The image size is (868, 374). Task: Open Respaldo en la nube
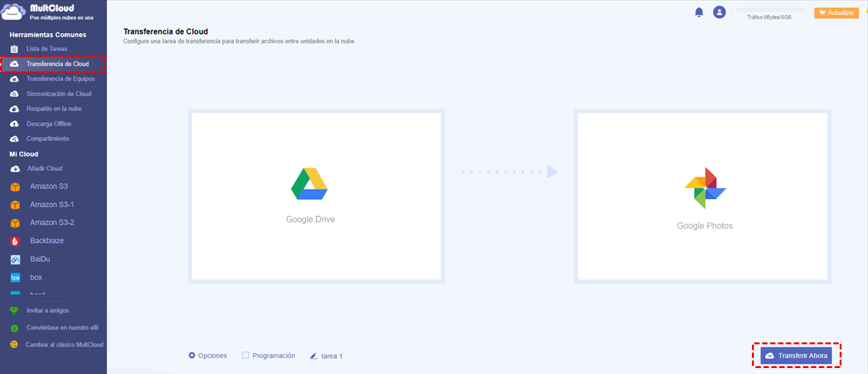click(x=53, y=108)
